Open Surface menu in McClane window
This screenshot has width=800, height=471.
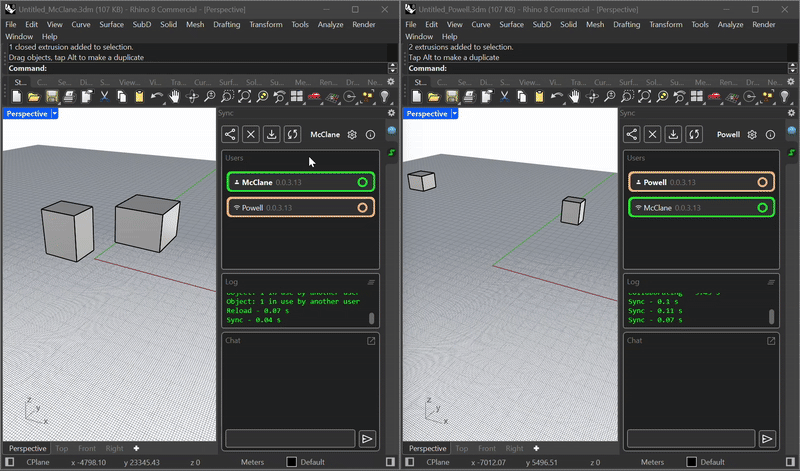coord(111,24)
